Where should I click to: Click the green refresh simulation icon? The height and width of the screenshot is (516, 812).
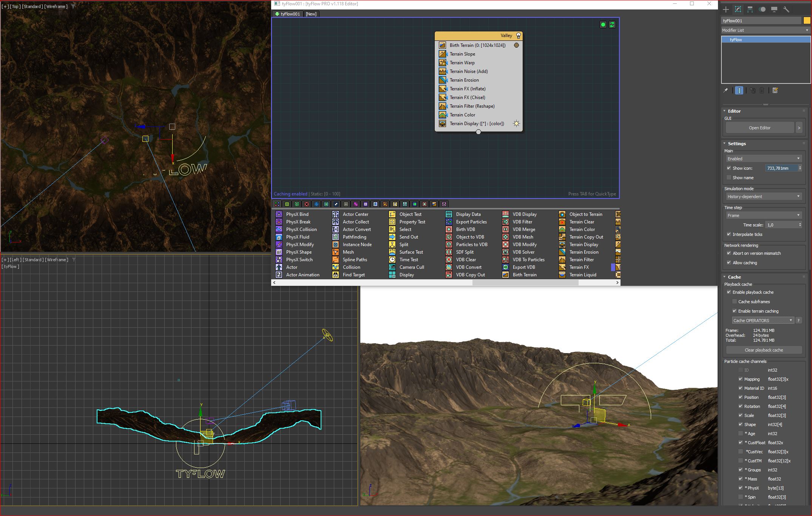point(612,25)
